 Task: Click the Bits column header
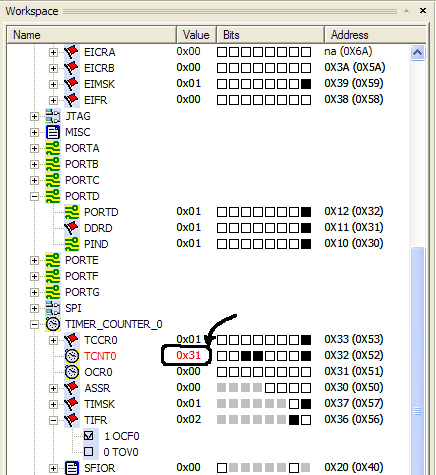pyautogui.click(x=270, y=35)
